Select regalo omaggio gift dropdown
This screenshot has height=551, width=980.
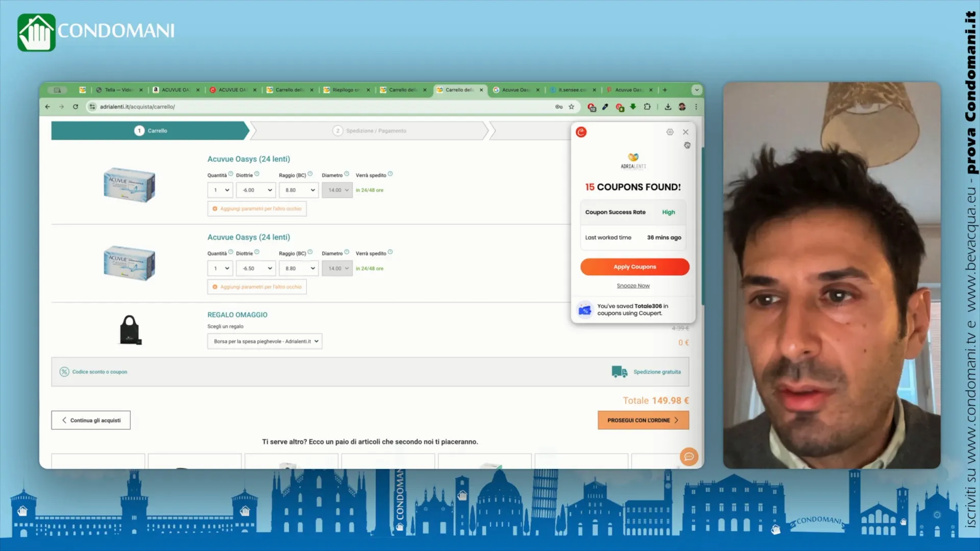(x=264, y=341)
